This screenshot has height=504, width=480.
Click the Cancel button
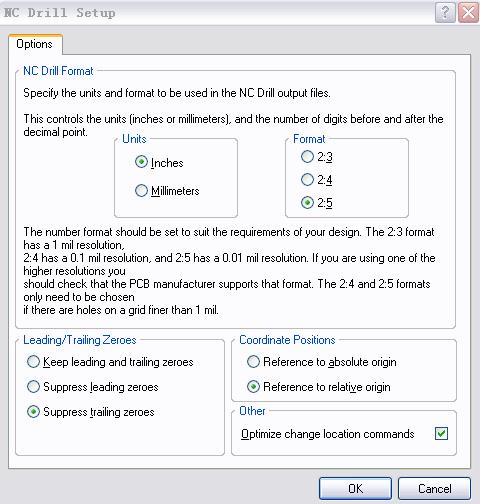pos(435,489)
